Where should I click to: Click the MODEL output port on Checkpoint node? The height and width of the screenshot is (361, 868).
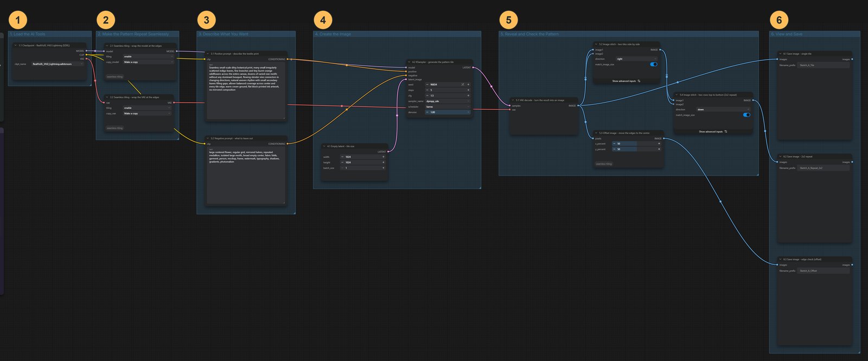tap(86, 51)
